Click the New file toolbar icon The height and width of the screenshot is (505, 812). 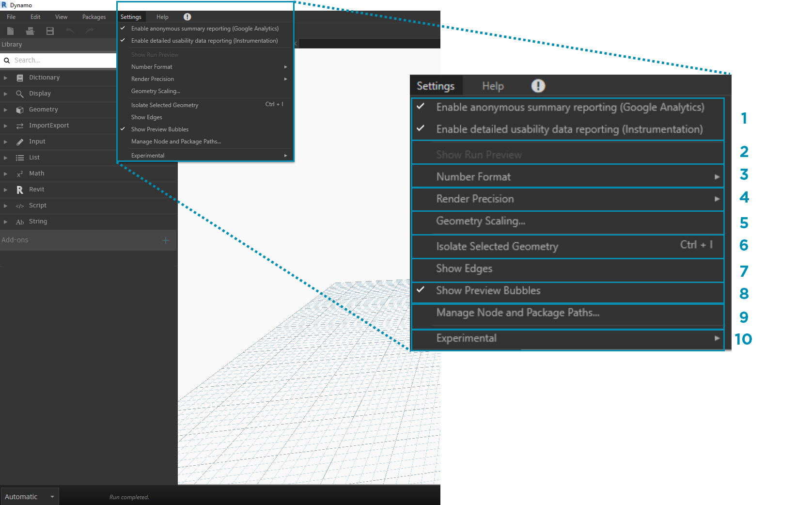(x=10, y=31)
